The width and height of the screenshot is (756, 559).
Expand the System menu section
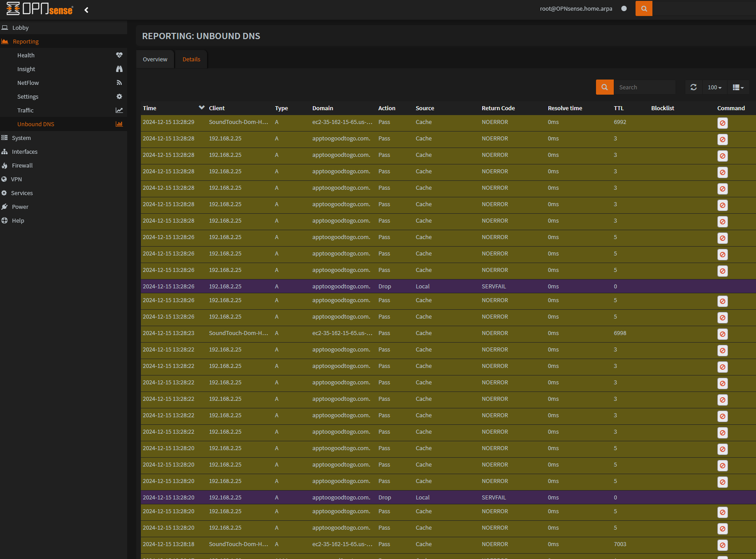click(x=21, y=138)
